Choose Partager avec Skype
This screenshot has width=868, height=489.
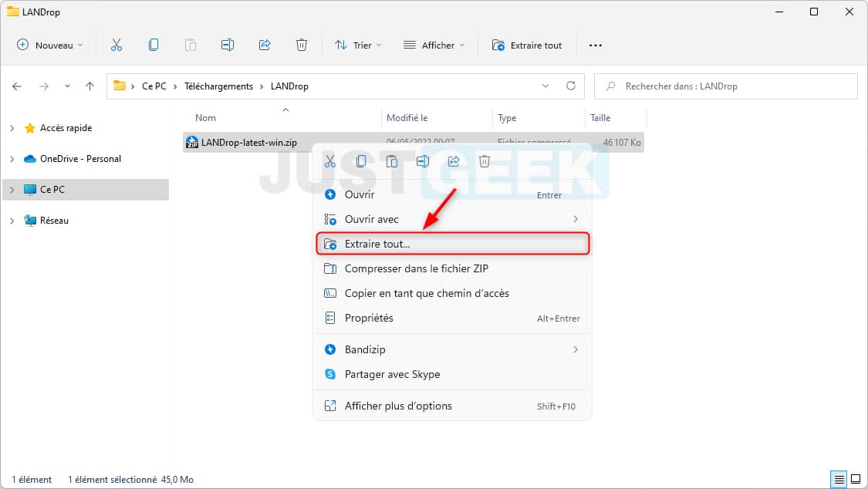[451, 375]
